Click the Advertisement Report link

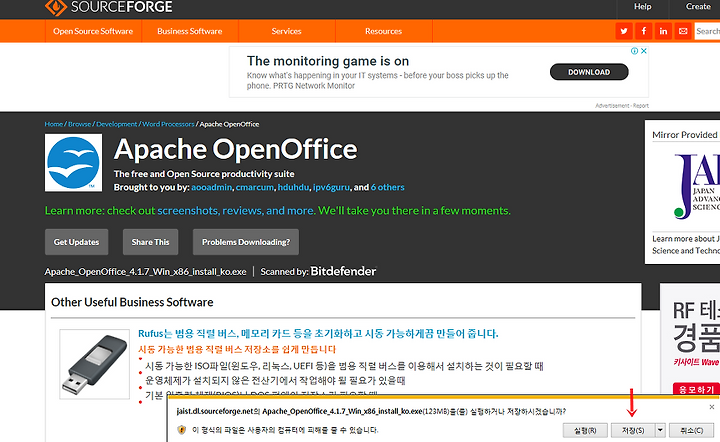[x=622, y=106]
